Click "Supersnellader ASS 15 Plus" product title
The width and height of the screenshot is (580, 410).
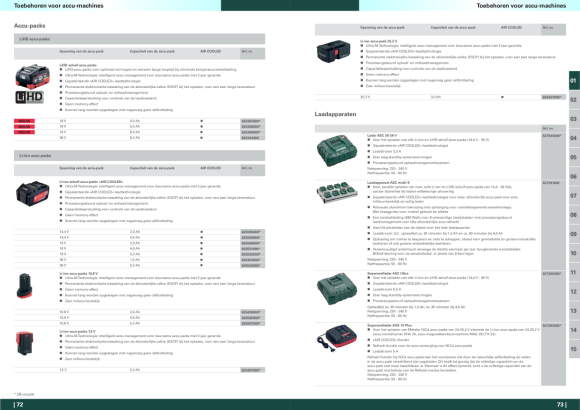pyautogui.click(x=390, y=325)
